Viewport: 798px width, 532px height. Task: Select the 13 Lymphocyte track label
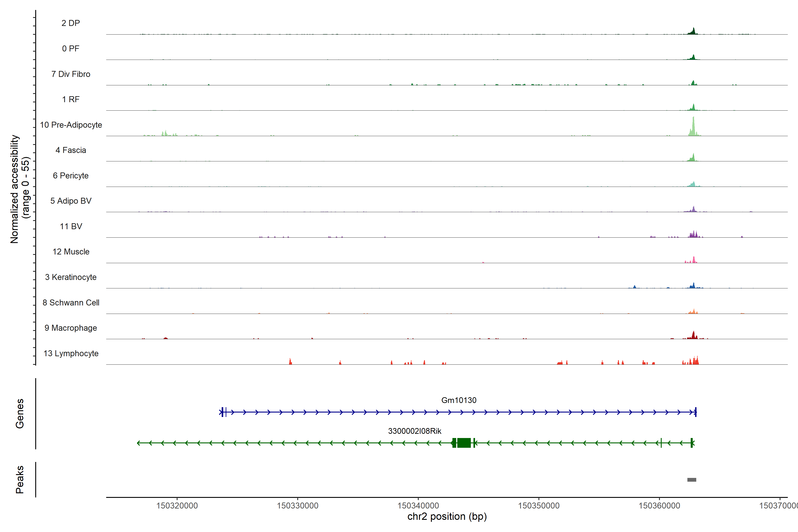point(71,353)
